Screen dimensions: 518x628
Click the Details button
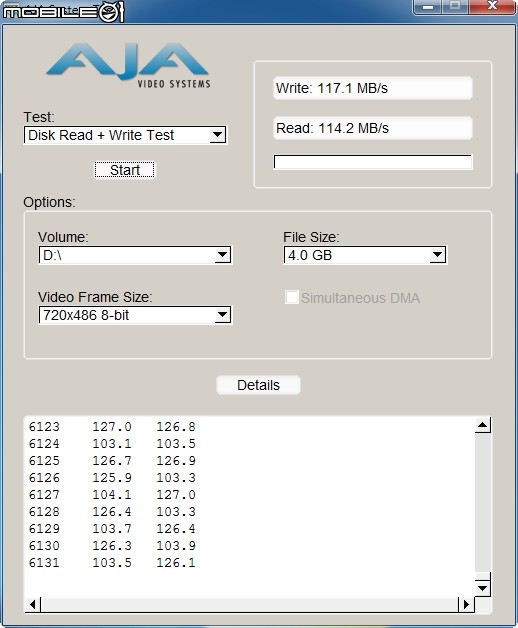258,385
